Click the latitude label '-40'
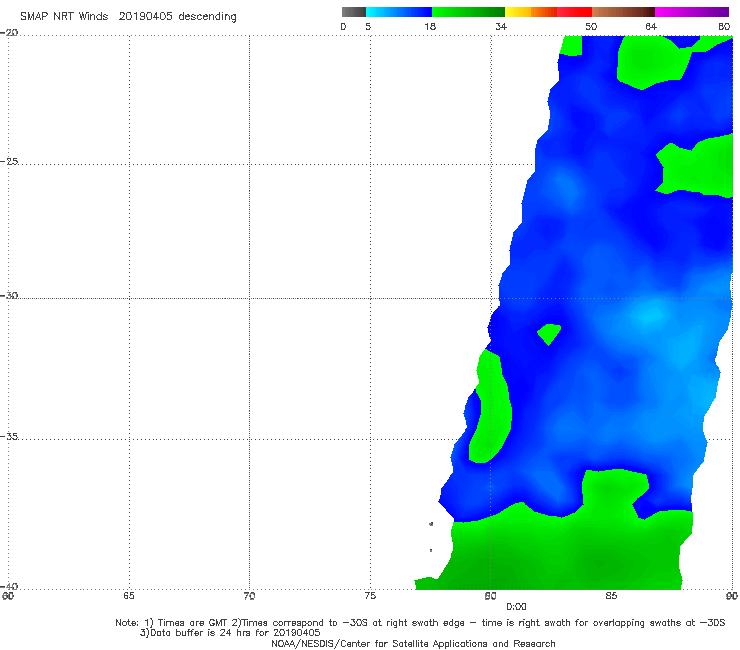This screenshot has width=740, height=650. click(9, 586)
